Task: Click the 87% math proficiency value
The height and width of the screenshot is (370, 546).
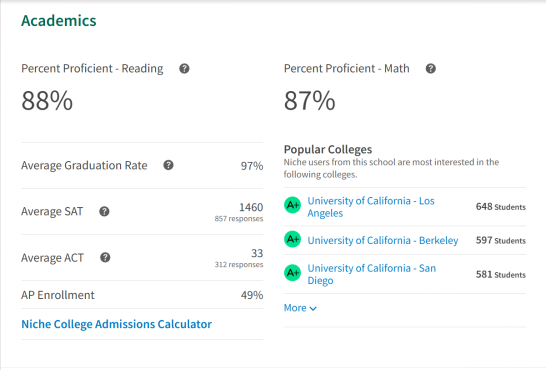Action: coord(310,101)
